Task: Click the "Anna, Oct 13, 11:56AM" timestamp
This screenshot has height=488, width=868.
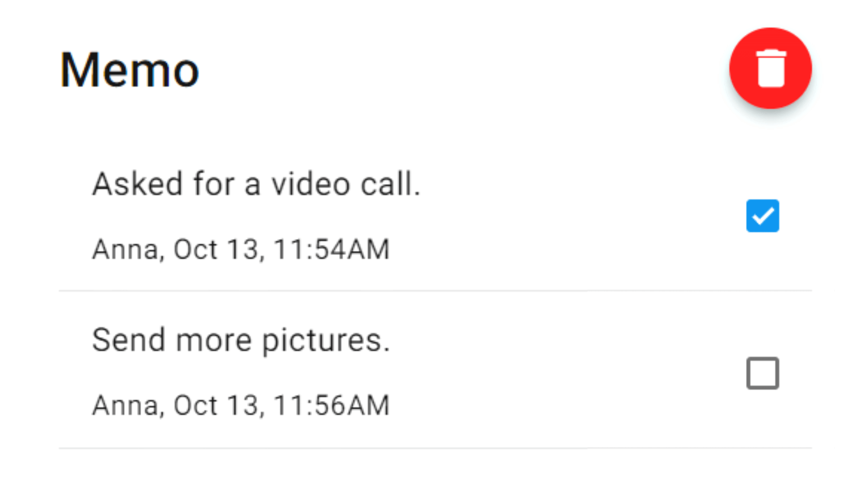Action: 241,405
